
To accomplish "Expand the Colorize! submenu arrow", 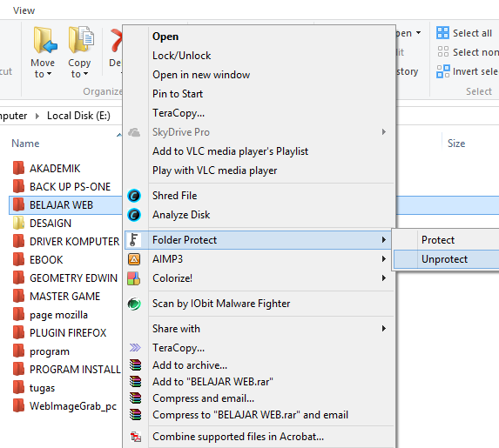I will click(x=384, y=278).
